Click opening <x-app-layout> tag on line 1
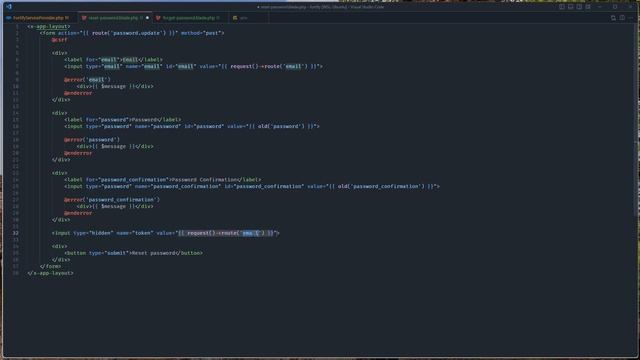 coord(49,26)
